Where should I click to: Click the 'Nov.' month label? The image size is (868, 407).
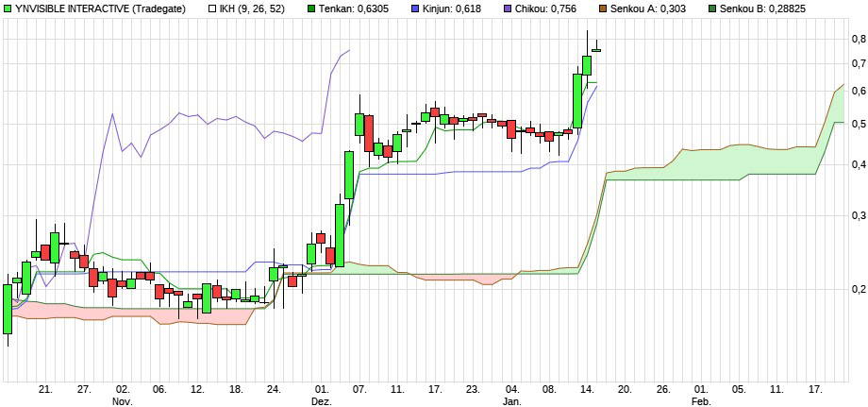click(x=123, y=401)
